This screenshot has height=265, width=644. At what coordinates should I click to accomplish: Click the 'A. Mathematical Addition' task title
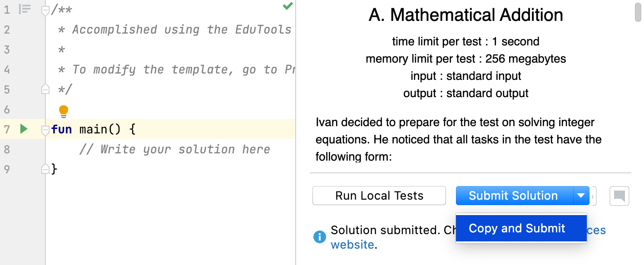[466, 15]
